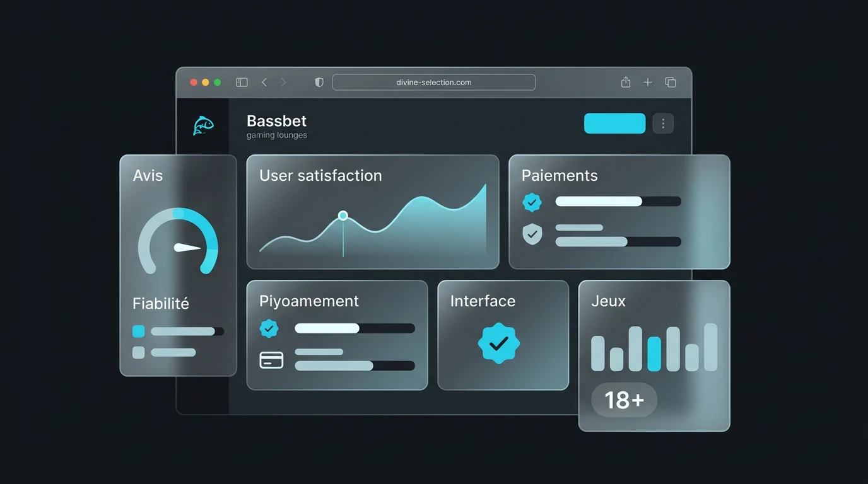Show tab overview icon in browser toolbar
Screen dimensions: 868x484
click(x=671, y=82)
